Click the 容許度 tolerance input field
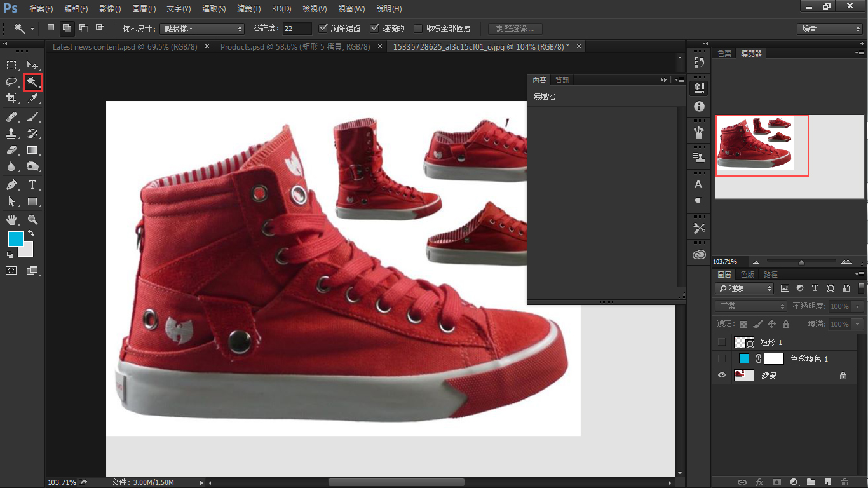 coord(297,29)
